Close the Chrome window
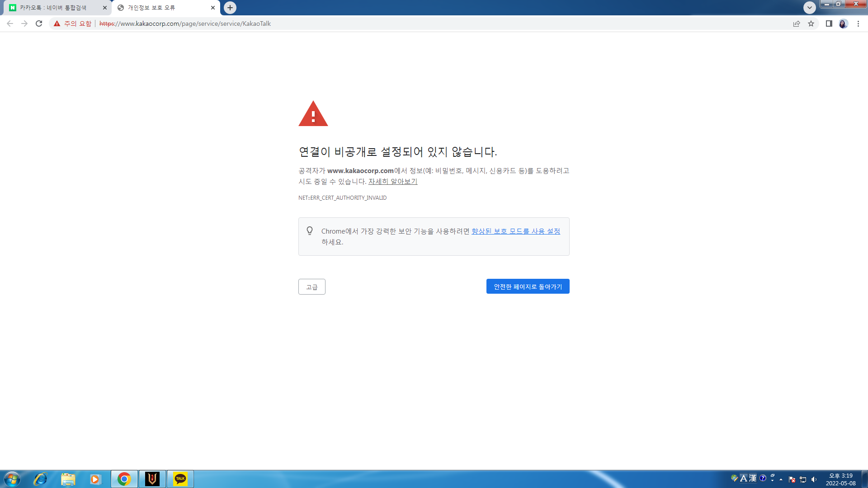The width and height of the screenshot is (868, 488). 856,4
